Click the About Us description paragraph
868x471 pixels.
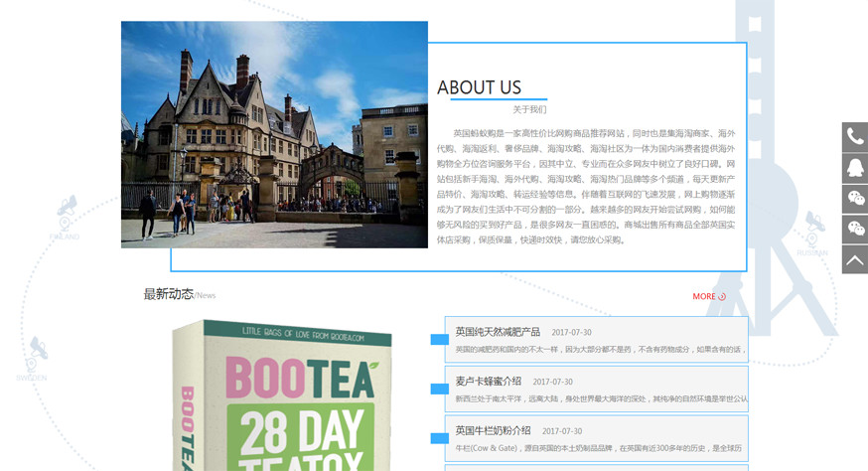(x=586, y=187)
